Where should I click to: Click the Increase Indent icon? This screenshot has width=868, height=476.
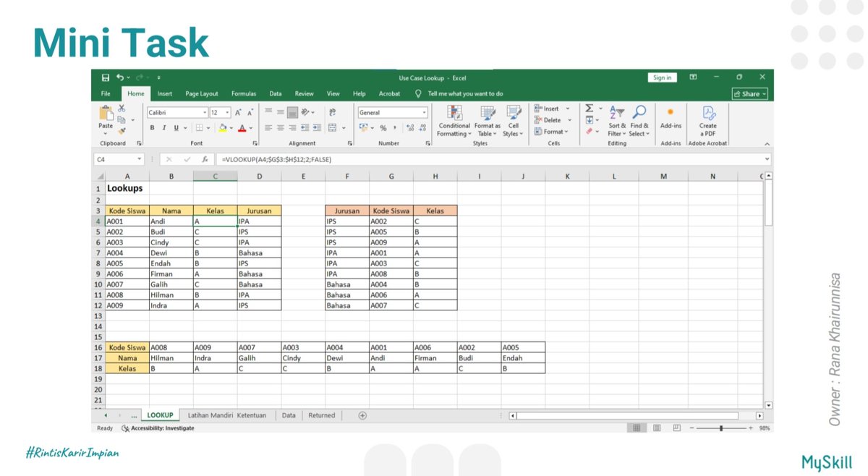coord(316,128)
